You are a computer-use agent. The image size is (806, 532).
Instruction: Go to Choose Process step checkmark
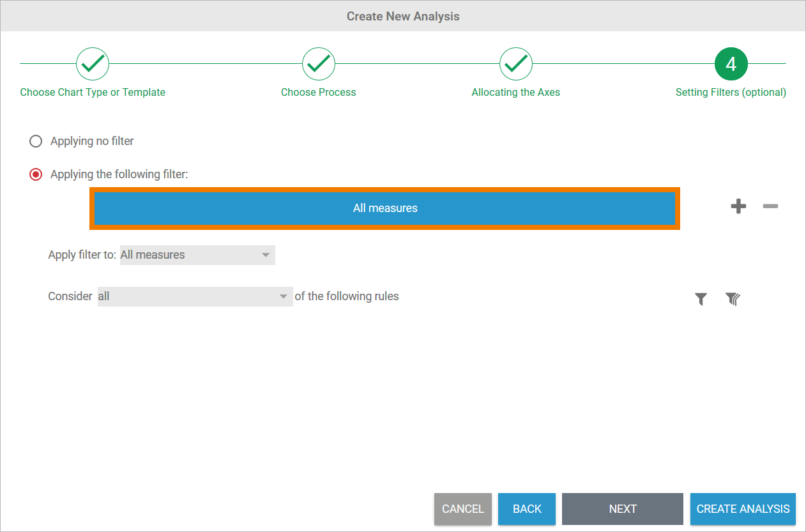pos(319,63)
